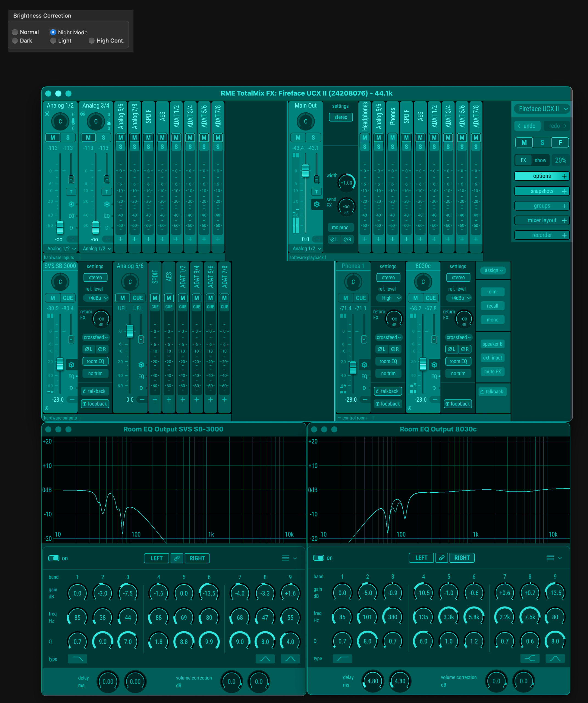Viewport: 588px width, 703px height.
Task: Click the wrench icon on 8030c output channel
Action: pos(434,365)
